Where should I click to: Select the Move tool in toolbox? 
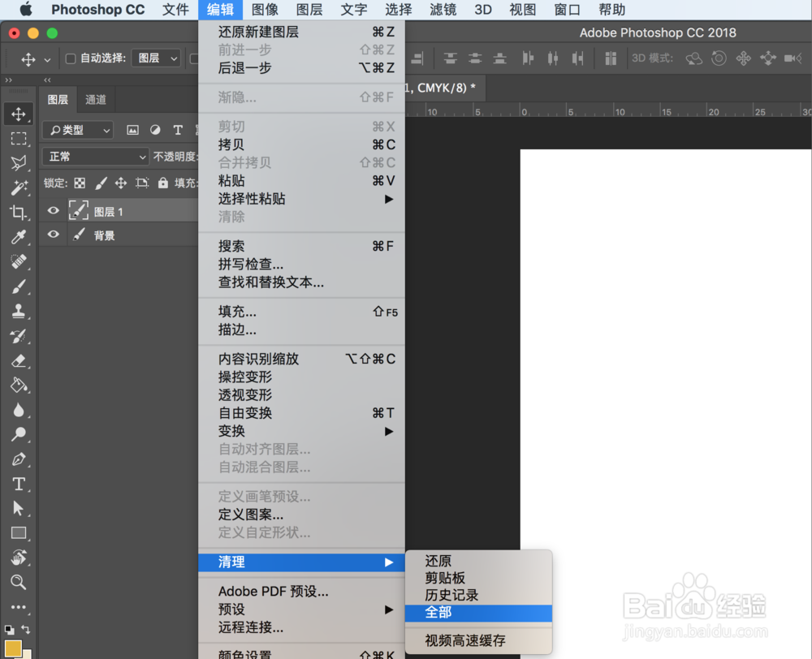(19, 114)
